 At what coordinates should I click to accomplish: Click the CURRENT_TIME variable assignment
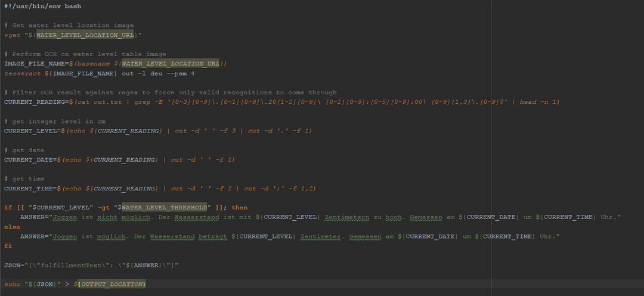pyautogui.click(x=27, y=189)
